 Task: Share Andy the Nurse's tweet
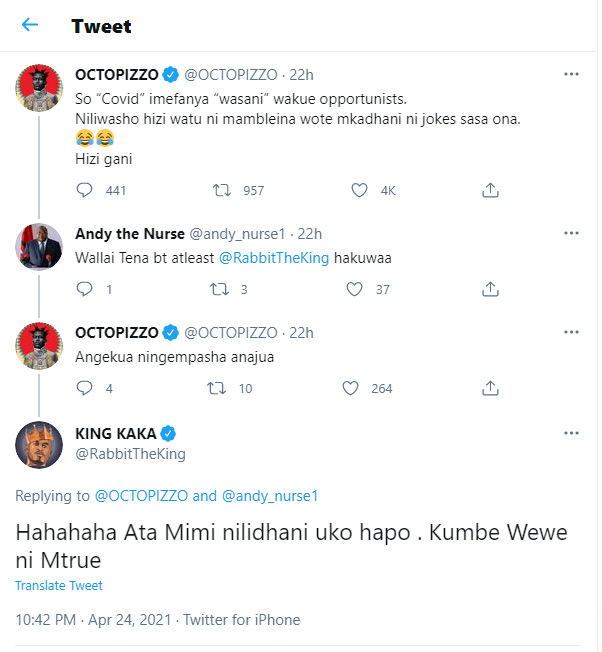click(x=491, y=290)
